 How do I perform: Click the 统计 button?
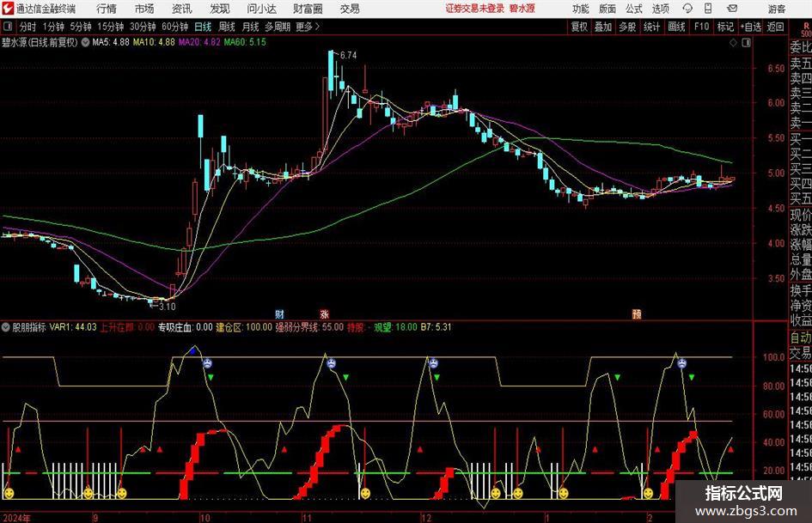651,27
